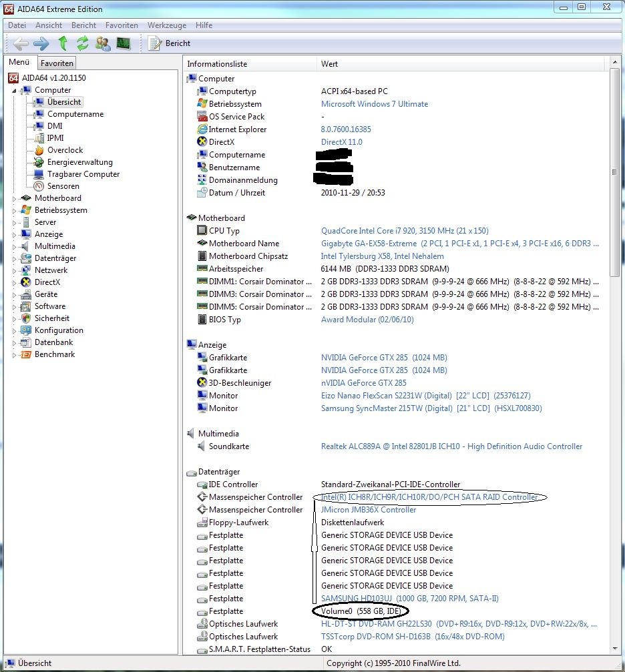Open Award Modular BIOS link
The width and height of the screenshot is (625, 672).
[367, 319]
